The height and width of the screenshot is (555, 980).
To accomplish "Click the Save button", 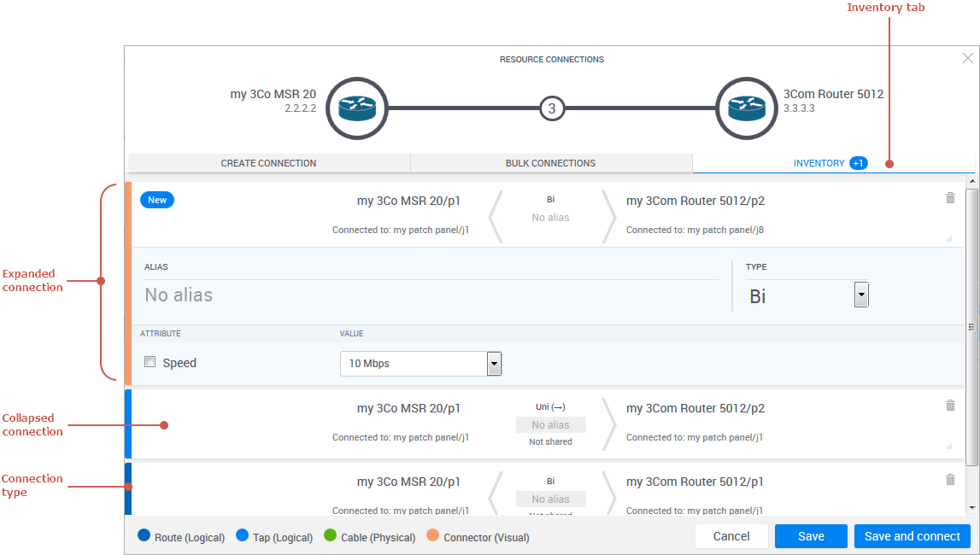I will pos(810,536).
